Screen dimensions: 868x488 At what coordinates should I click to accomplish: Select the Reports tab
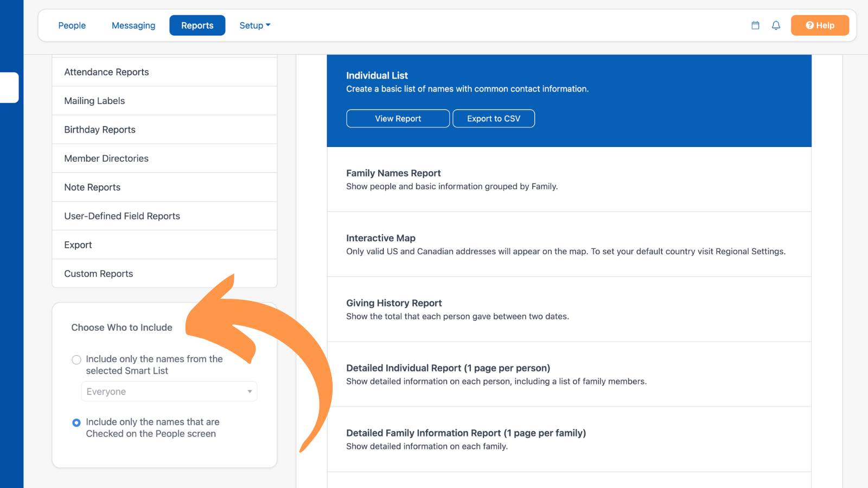pyautogui.click(x=197, y=25)
